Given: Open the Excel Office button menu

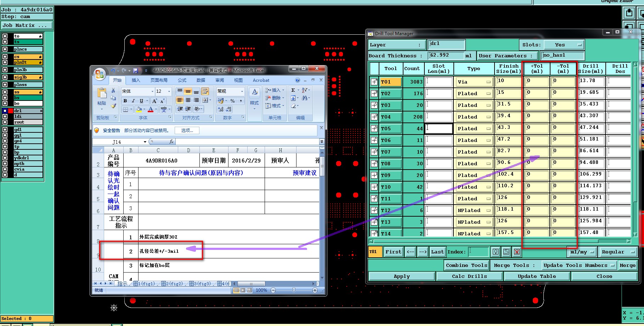Looking at the screenshot, I should (100, 74).
